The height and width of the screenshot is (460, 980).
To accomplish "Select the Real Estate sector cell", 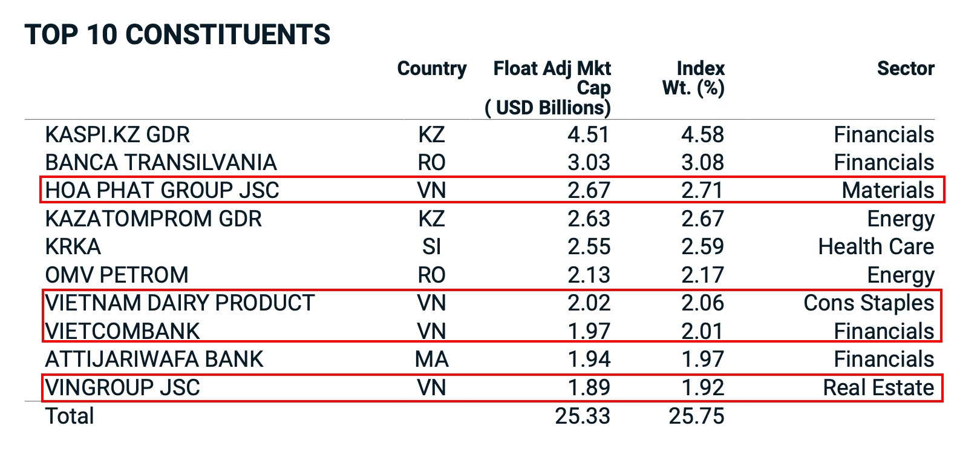I will coord(878,387).
